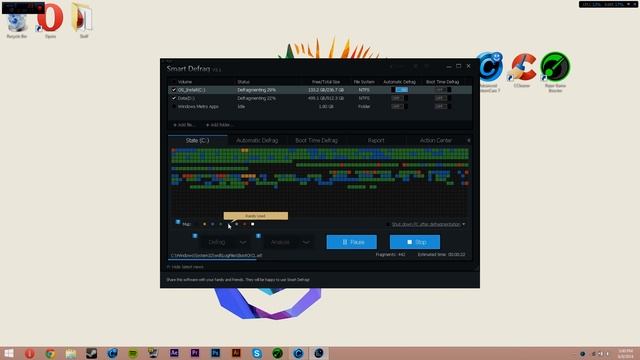This screenshot has width=640, height=360.
Task: Uncheck the Data (D:) volume checkbox
Action: click(174, 98)
